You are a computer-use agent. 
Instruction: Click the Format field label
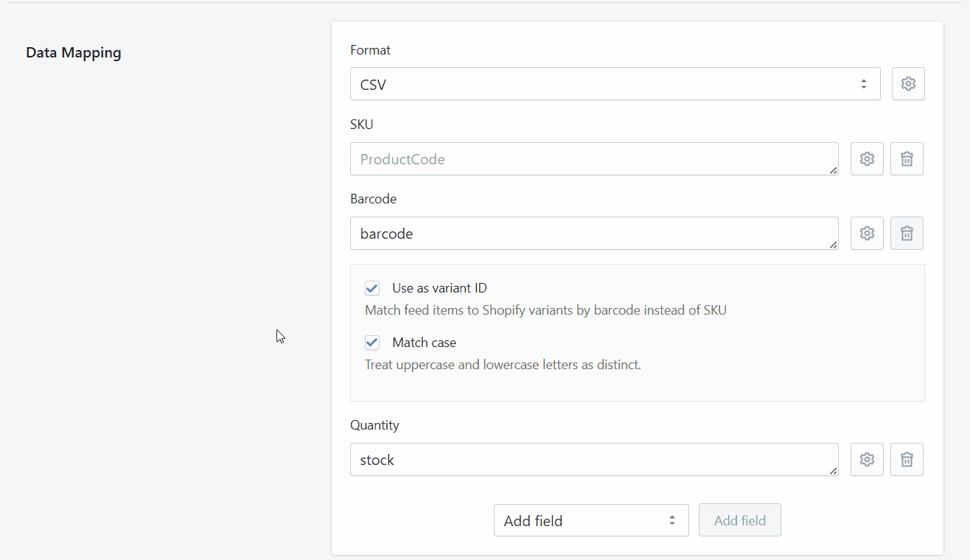pos(370,50)
